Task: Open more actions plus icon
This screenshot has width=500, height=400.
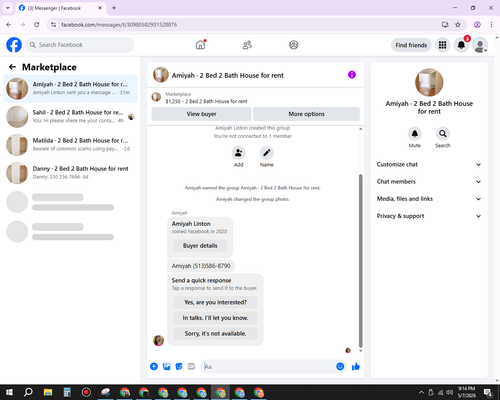Action: (154, 367)
